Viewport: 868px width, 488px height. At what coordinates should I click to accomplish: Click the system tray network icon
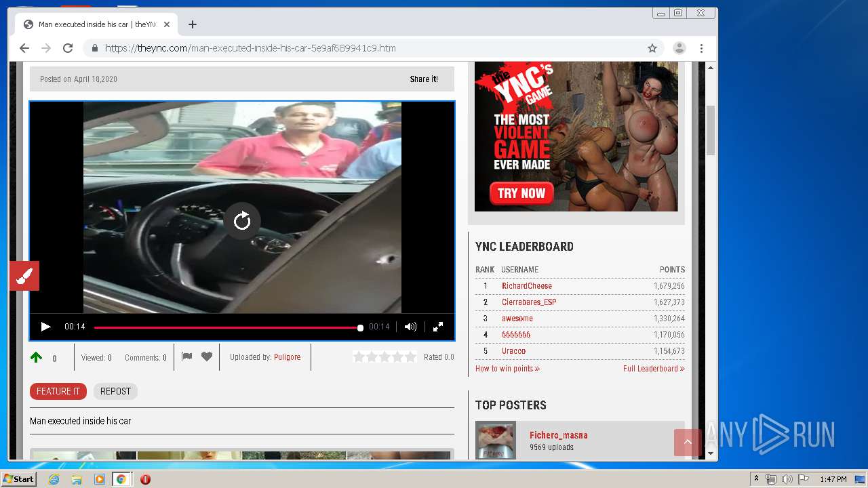point(770,479)
